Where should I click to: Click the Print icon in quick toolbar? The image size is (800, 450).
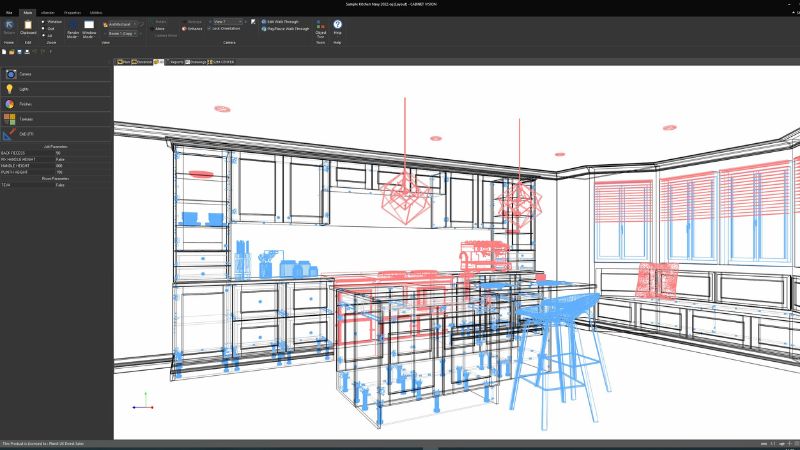(27, 52)
